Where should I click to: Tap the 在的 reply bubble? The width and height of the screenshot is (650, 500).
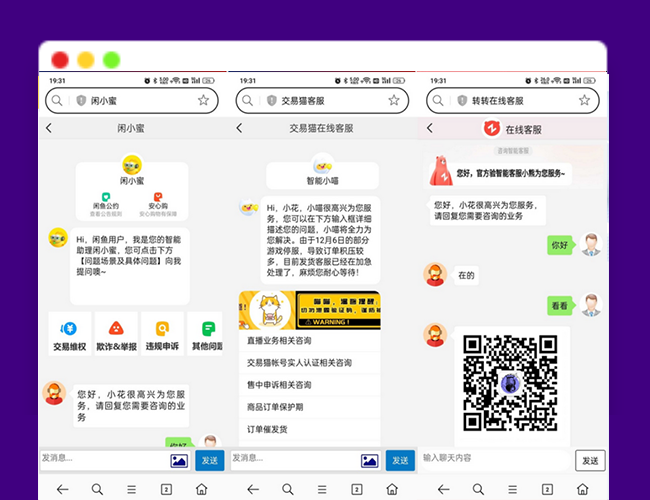point(466,276)
